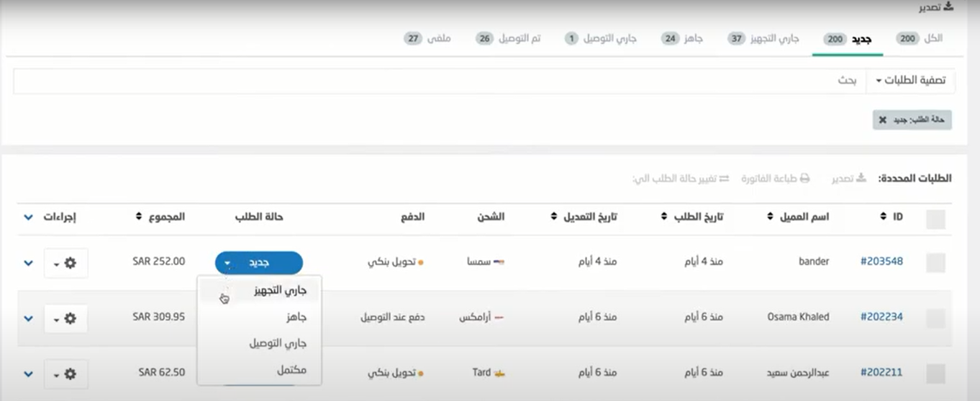The image size is (980, 401).
Task: Select checkbox for order #203548
Action: click(935, 263)
